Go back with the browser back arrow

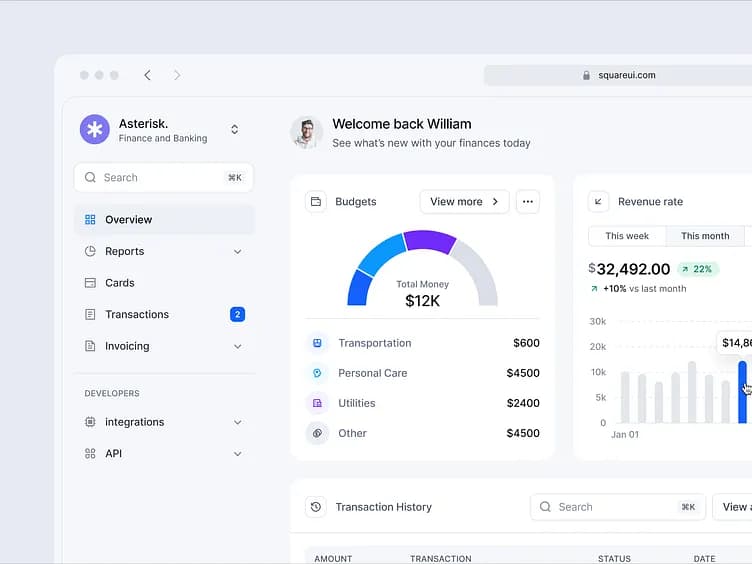pyautogui.click(x=148, y=75)
